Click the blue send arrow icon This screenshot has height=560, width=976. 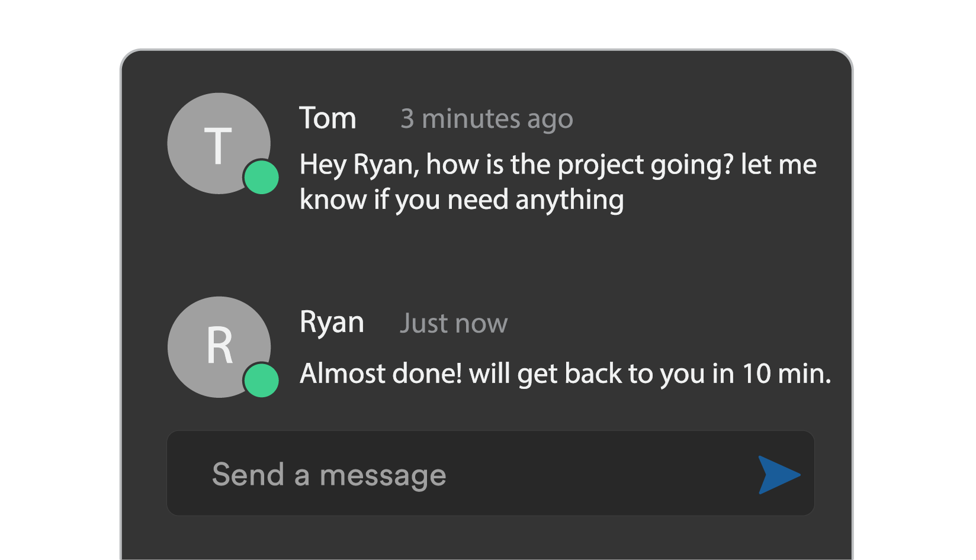778,475
